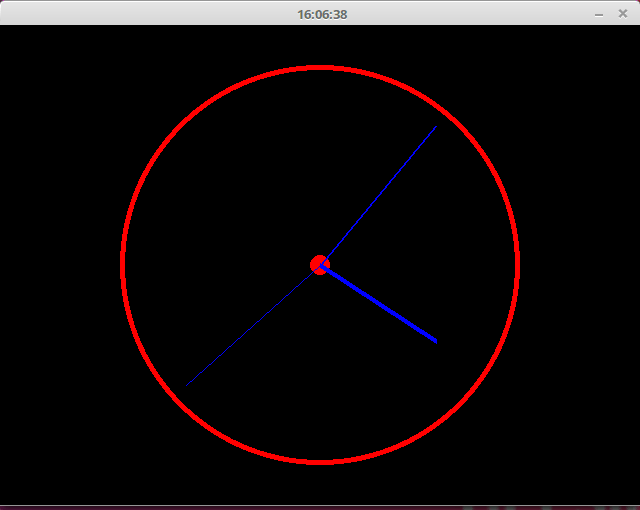The width and height of the screenshot is (640, 510).
Task: Click the tip of the hour hand
Action: click(435, 341)
